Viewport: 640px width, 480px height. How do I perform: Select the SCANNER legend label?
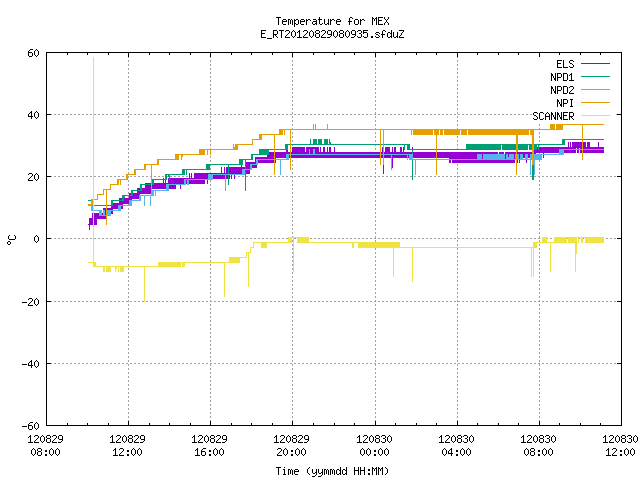point(553,116)
